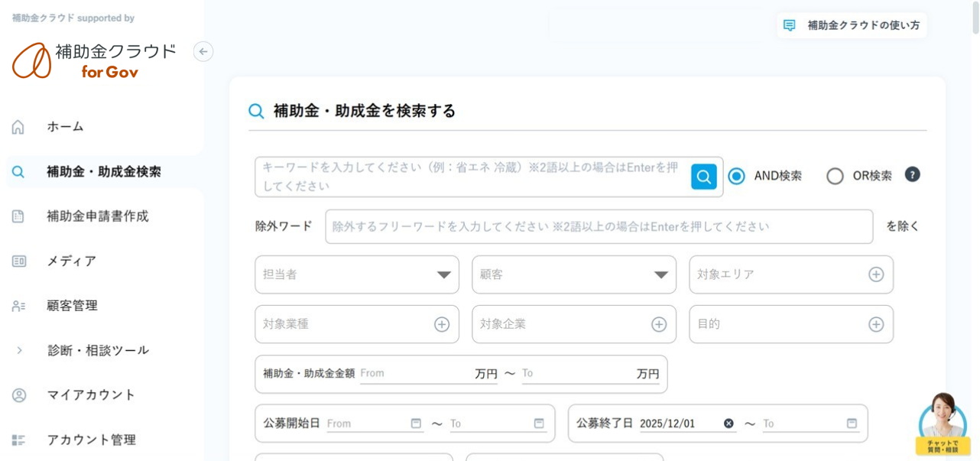Open calendar for 公募終了日 To
The height and width of the screenshot is (461, 980).
tap(852, 423)
